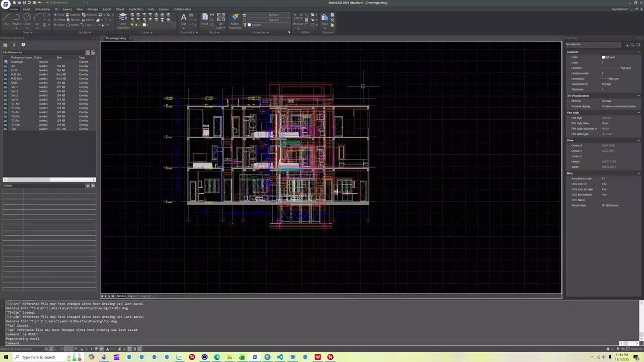This screenshot has width=644, height=362.
Task: Click the command line input field
Action: pyautogui.click(x=322, y=343)
